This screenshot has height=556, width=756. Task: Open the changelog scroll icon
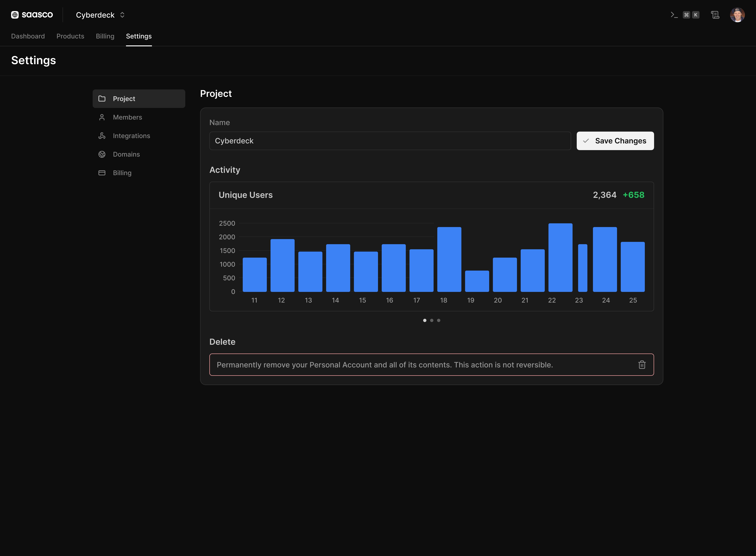click(715, 15)
